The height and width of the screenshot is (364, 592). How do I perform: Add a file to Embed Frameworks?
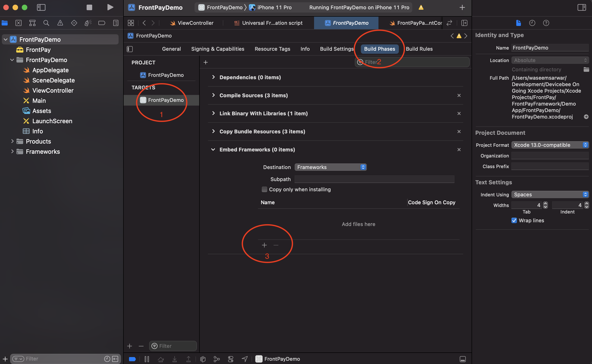pyautogui.click(x=264, y=245)
